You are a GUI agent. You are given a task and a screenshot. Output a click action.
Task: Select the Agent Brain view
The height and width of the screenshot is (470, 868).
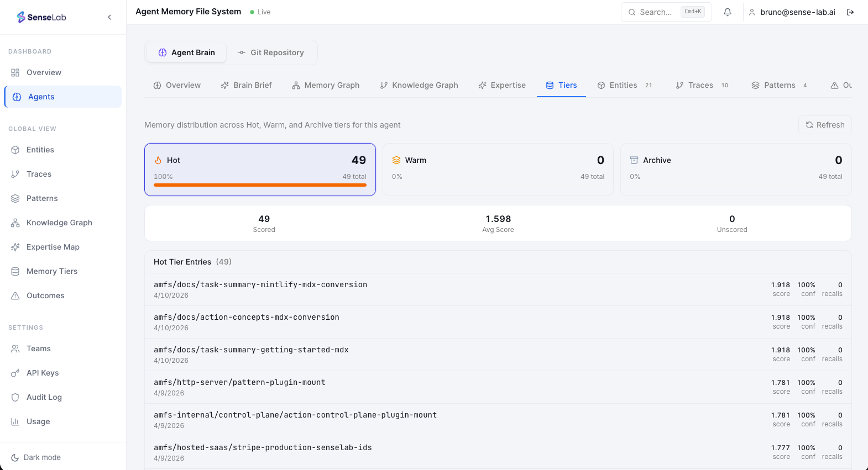tap(186, 52)
